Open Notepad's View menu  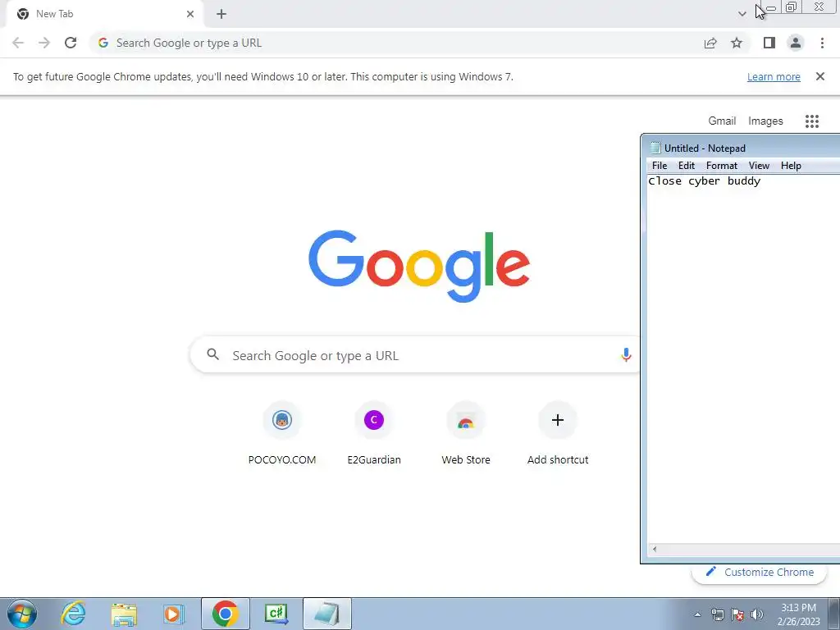pyautogui.click(x=759, y=166)
